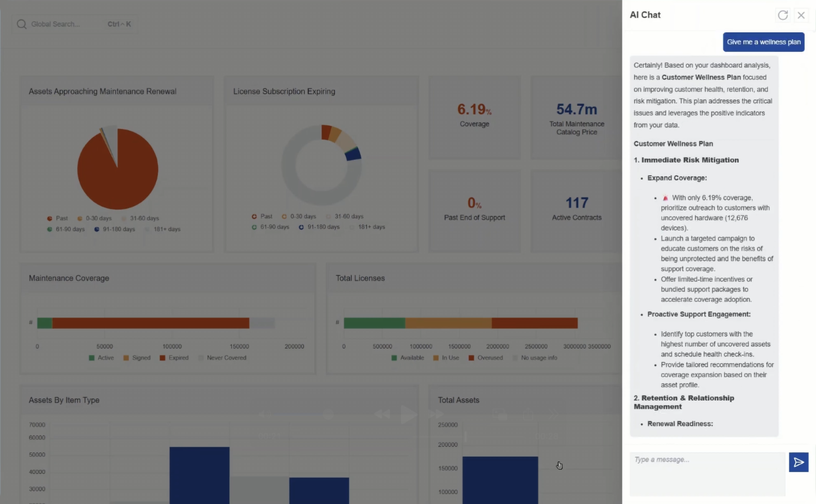Toggle Available legend in Total Licenses chart
Screen dimensions: 816x504
[407, 358]
